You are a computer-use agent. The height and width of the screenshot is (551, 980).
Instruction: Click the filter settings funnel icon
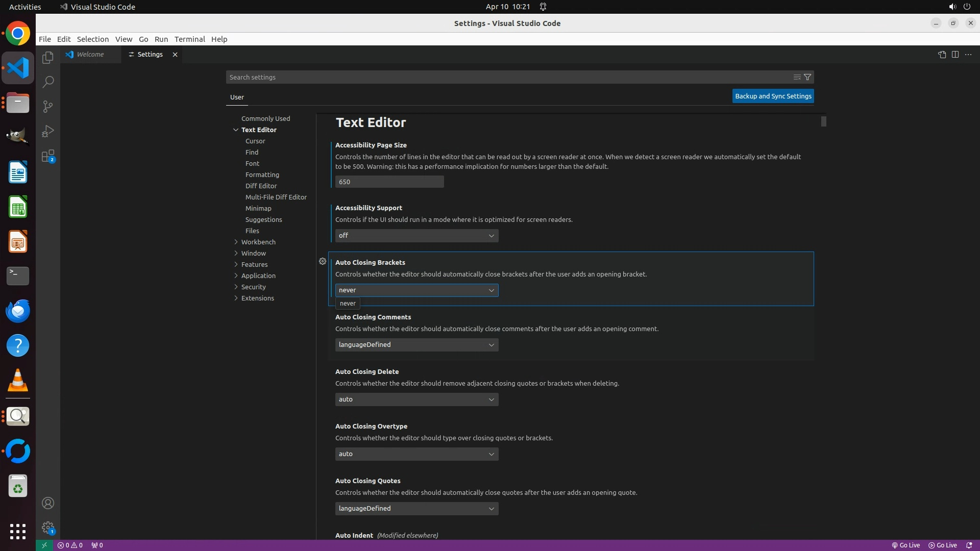[807, 77]
